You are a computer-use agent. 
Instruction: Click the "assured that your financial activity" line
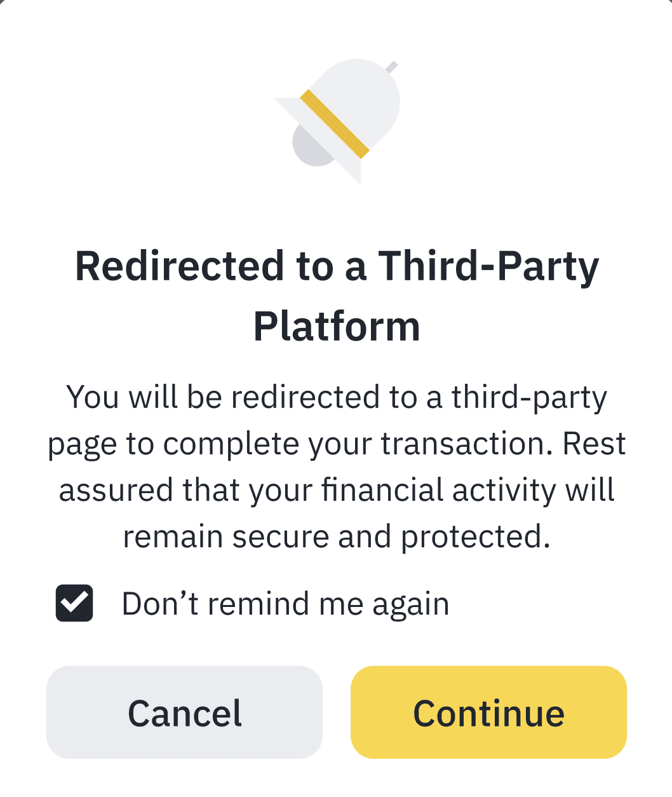[x=337, y=490]
